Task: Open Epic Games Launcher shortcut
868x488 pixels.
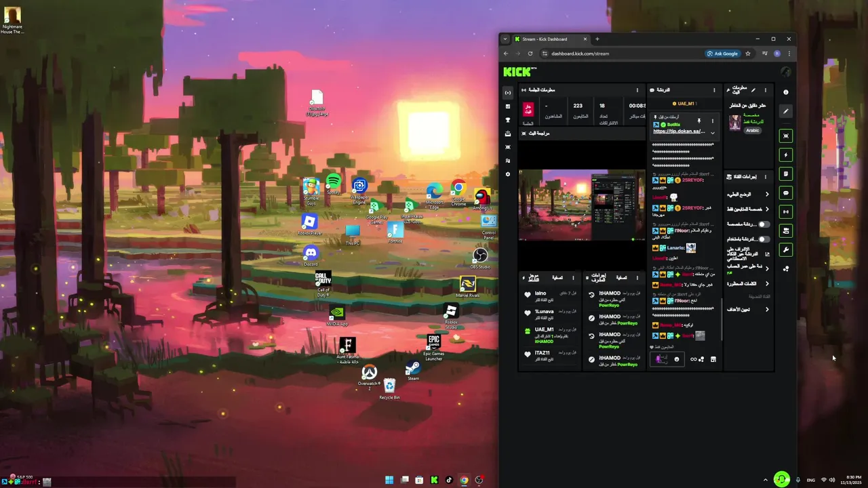Action: coord(434,347)
